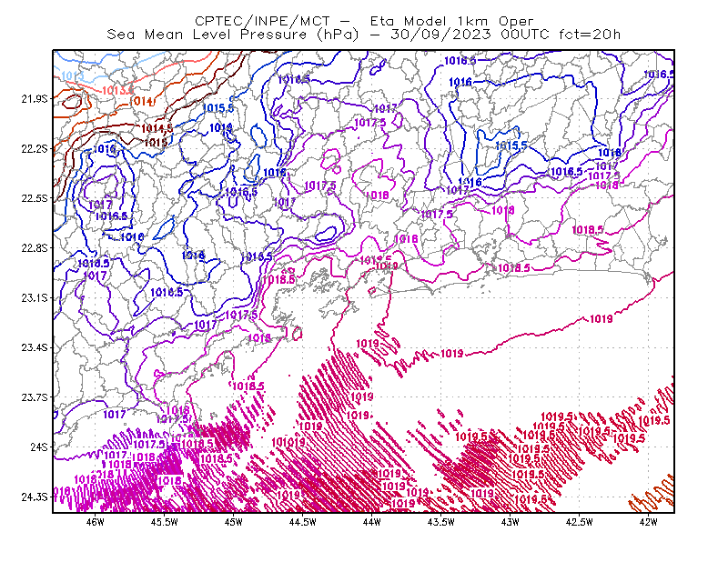Click the light blue 1013 contour label

tap(73, 75)
